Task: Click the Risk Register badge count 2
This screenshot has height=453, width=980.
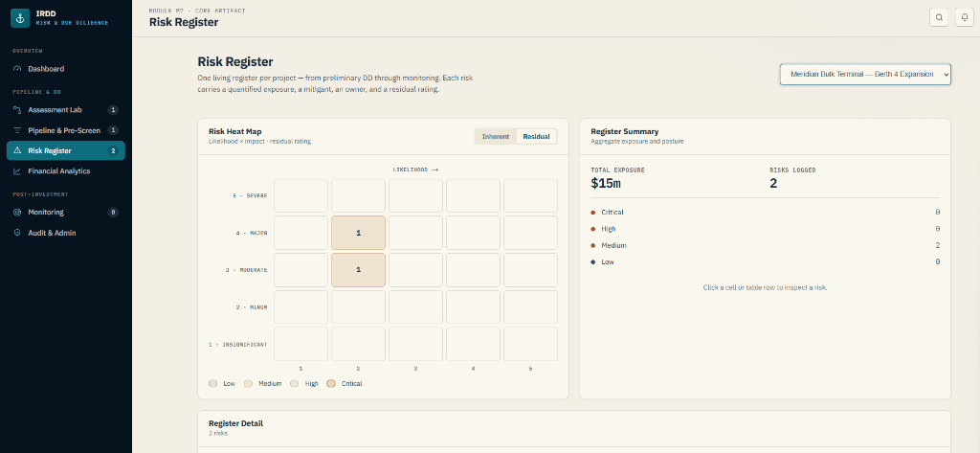Action: point(113,150)
